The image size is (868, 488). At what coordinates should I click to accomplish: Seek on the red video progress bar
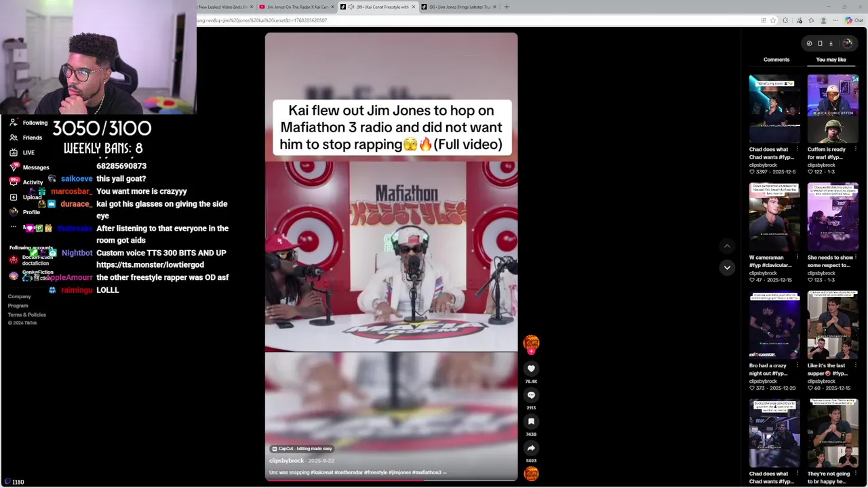pos(391,481)
